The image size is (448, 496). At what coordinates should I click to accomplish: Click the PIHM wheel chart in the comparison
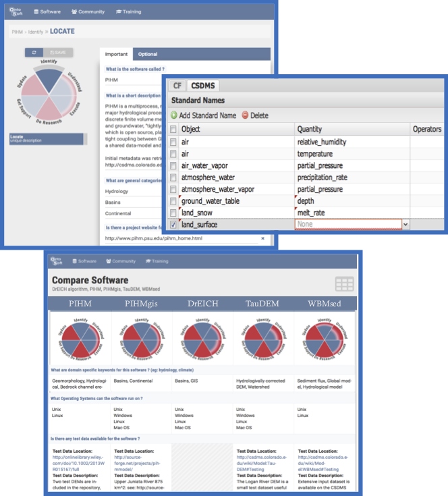coord(81,340)
